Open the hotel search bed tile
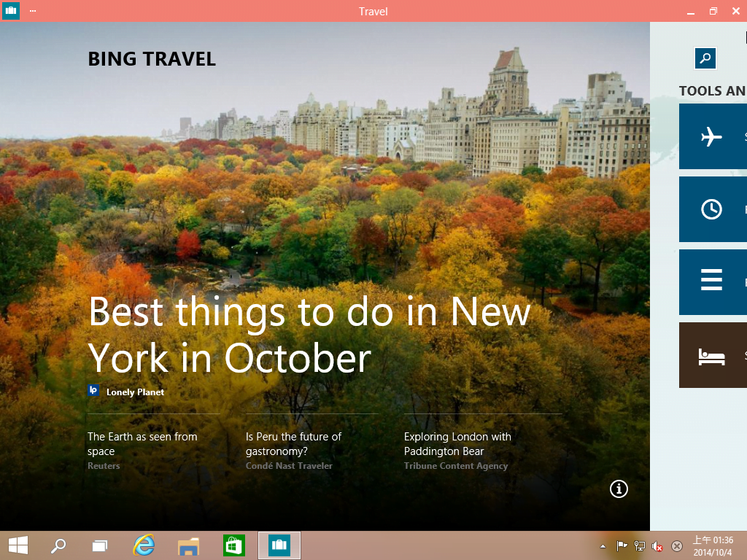Viewport: 747px width, 560px height. (x=713, y=355)
